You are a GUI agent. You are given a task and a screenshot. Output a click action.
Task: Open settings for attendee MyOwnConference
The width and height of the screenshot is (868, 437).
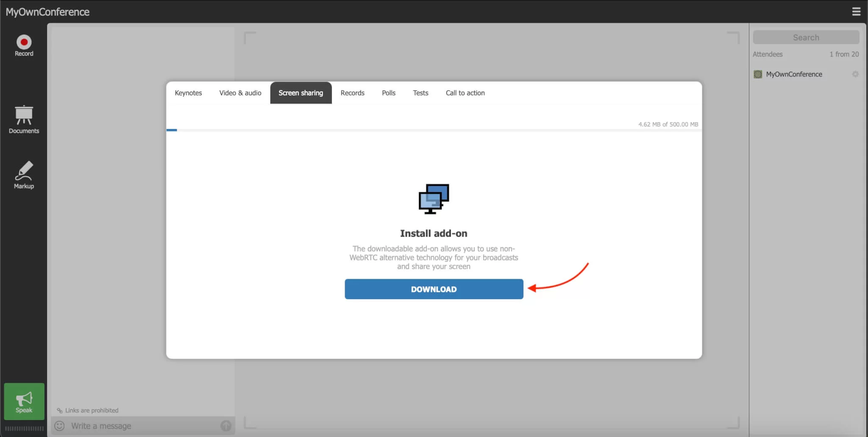[x=855, y=74]
